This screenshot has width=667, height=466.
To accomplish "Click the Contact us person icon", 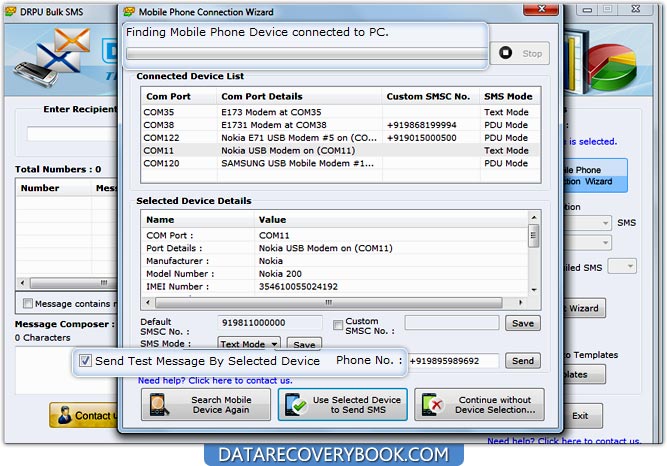I will pyautogui.click(x=65, y=415).
